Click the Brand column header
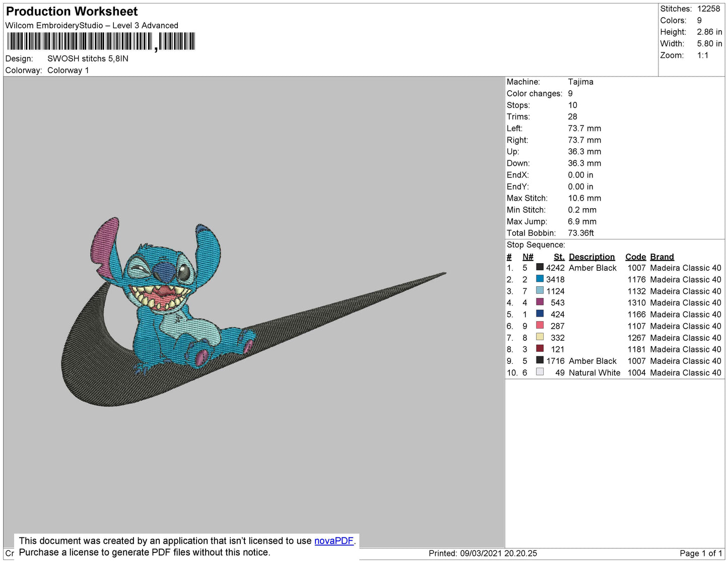Viewport: 728px width, 563px height. click(x=661, y=257)
